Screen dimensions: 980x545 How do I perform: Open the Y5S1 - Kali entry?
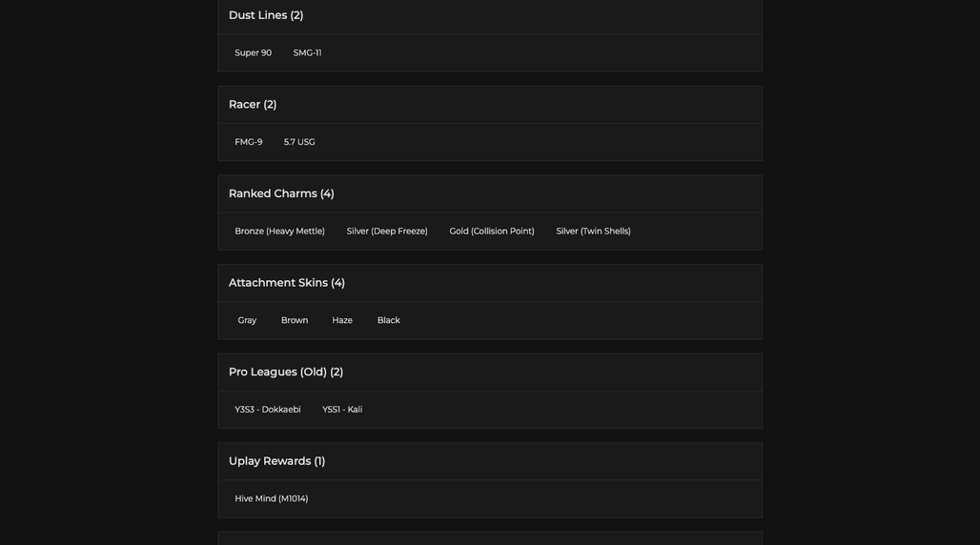342,410
